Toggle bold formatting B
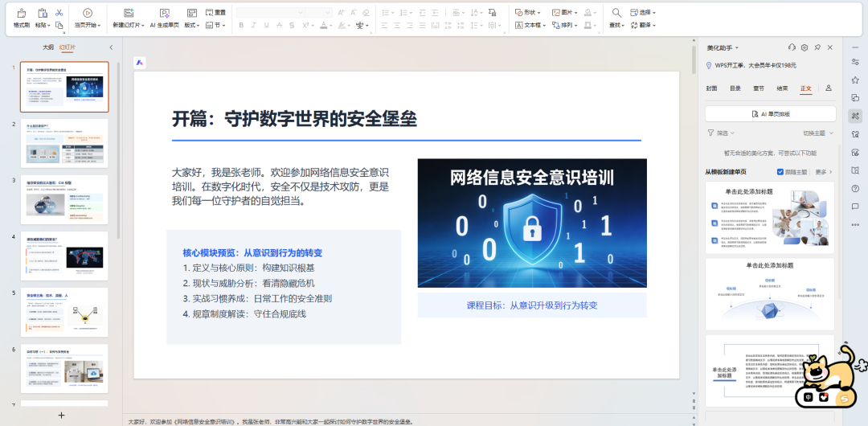The image size is (868, 426). (x=241, y=25)
